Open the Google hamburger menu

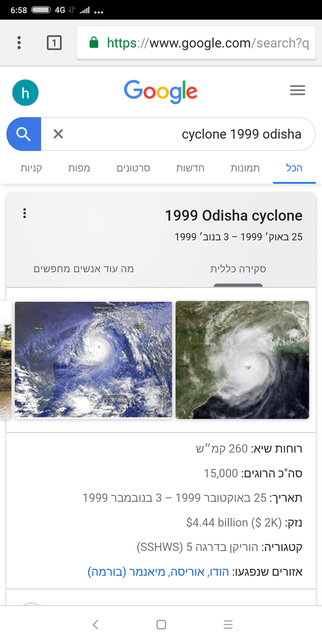point(297,91)
